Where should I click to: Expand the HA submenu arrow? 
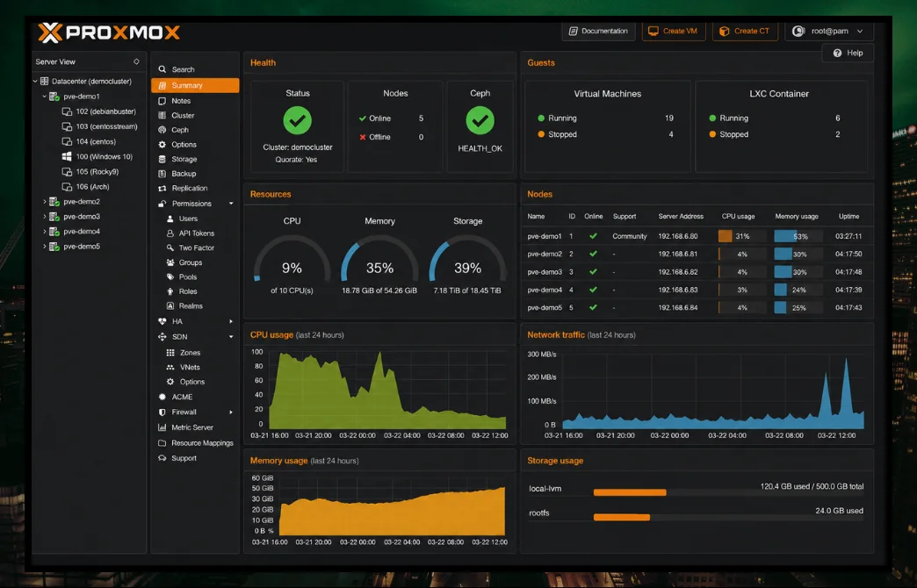tap(231, 321)
